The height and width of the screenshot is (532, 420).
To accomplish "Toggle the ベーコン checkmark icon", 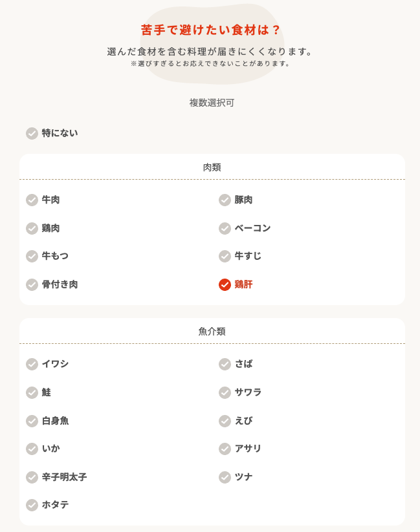I will click(x=225, y=228).
